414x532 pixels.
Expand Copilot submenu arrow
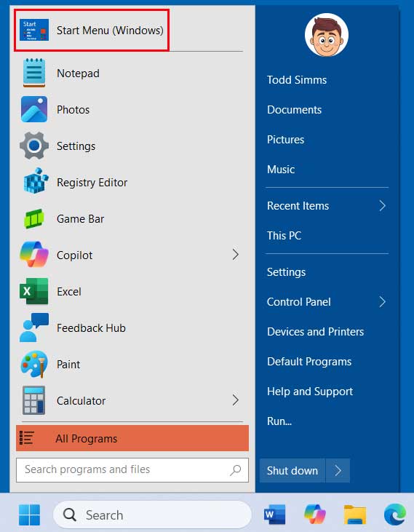pos(235,255)
